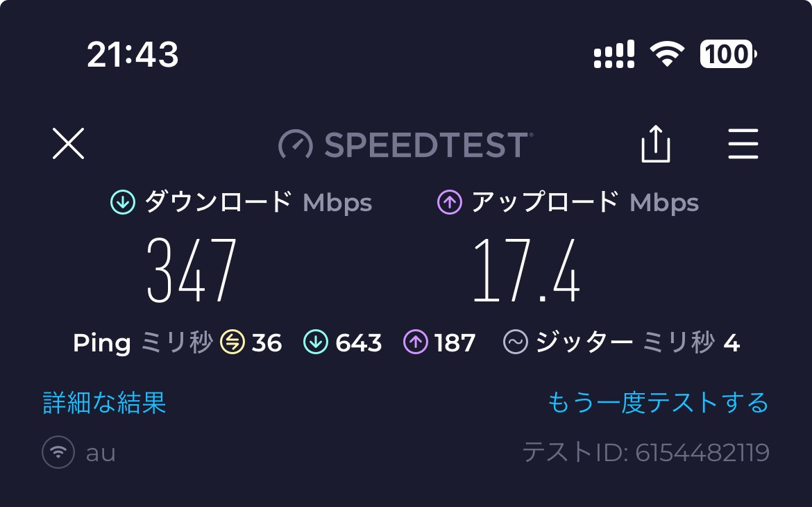Open the share icon to export results

[x=656, y=144]
